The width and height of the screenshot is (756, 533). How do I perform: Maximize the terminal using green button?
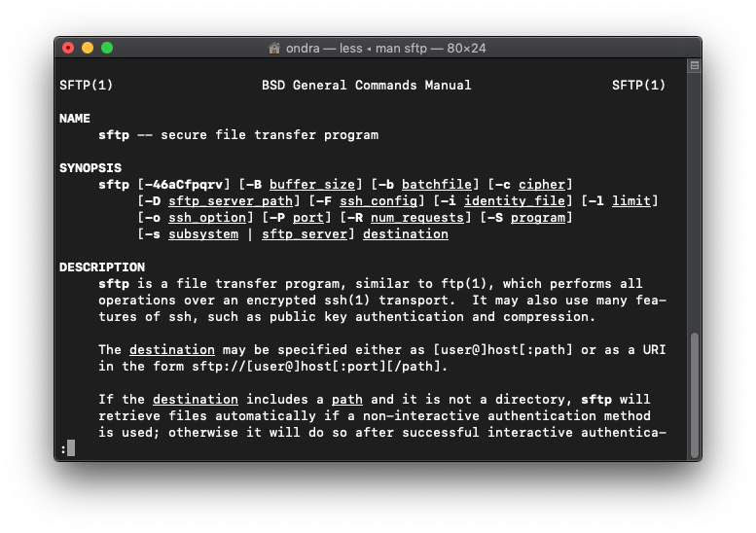point(107,48)
